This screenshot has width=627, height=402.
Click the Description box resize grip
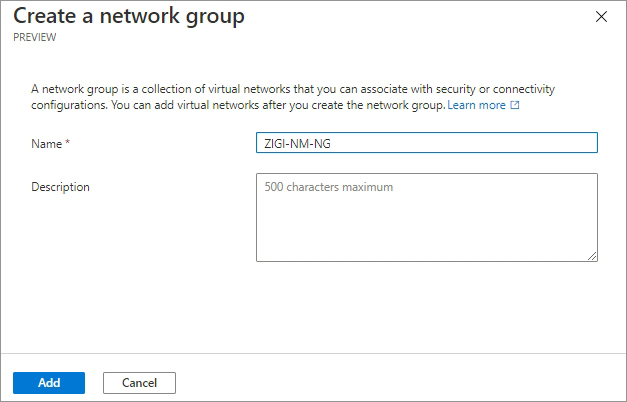tap(592, 256)
